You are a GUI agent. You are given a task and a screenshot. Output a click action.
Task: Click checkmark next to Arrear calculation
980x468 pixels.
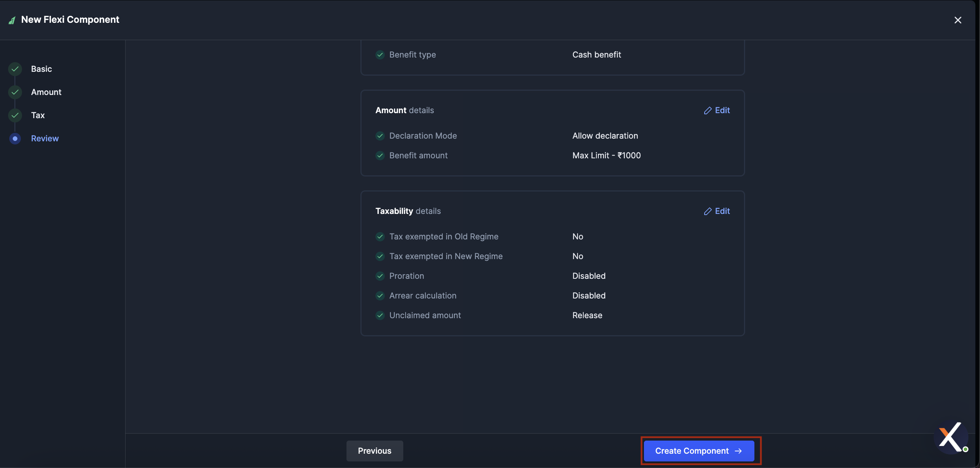tap(380, 296)
